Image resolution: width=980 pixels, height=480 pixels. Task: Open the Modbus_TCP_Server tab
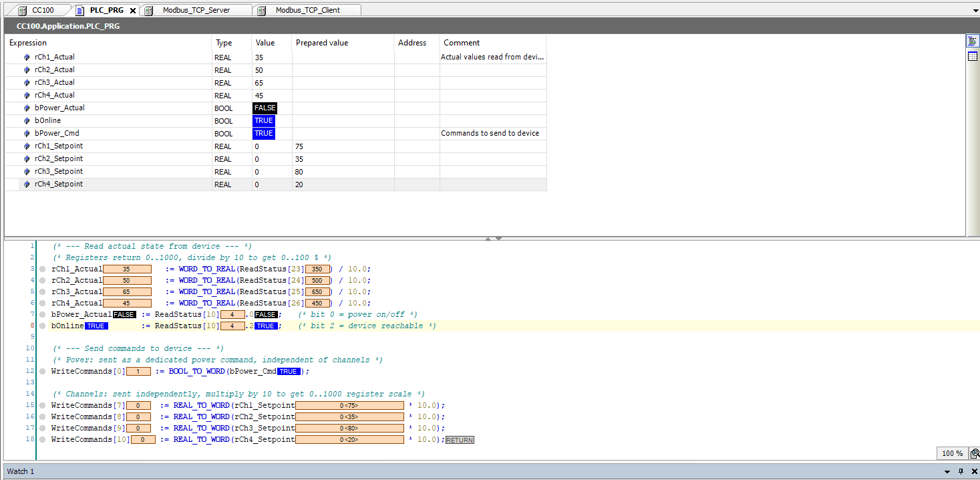[196, 10]
